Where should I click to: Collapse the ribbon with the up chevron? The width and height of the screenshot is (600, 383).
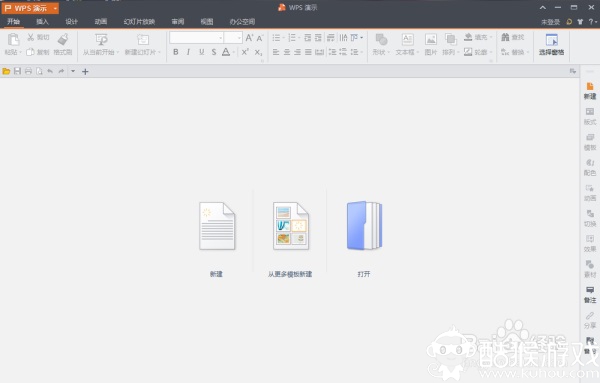click(543, 8)
